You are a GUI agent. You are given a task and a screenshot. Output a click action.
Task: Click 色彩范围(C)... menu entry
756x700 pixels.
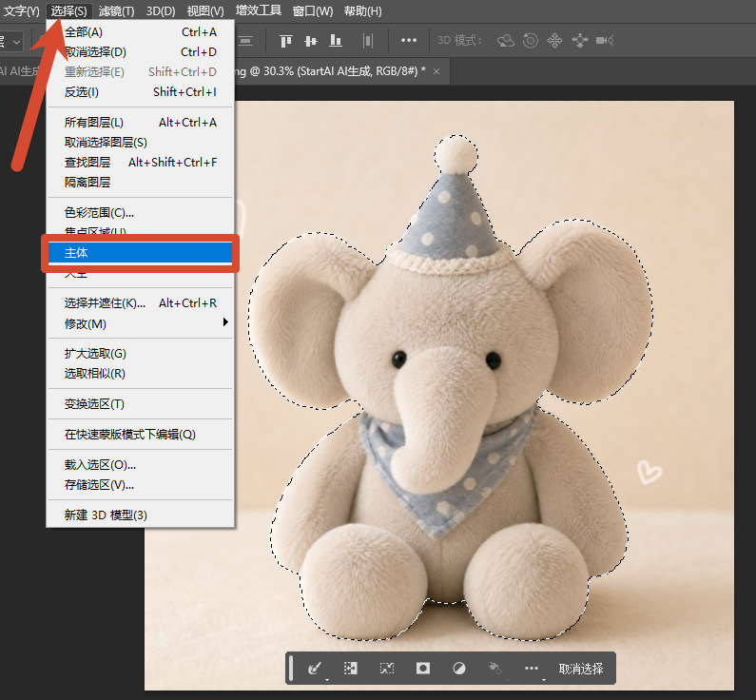coord(140,213)
